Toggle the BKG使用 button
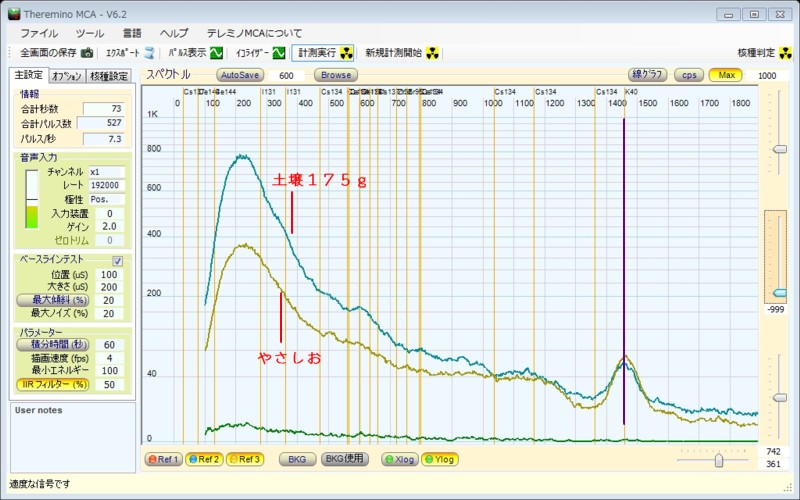Image resolution: width=800 pixels, height=500 pixels. click(x=344, y=459)
